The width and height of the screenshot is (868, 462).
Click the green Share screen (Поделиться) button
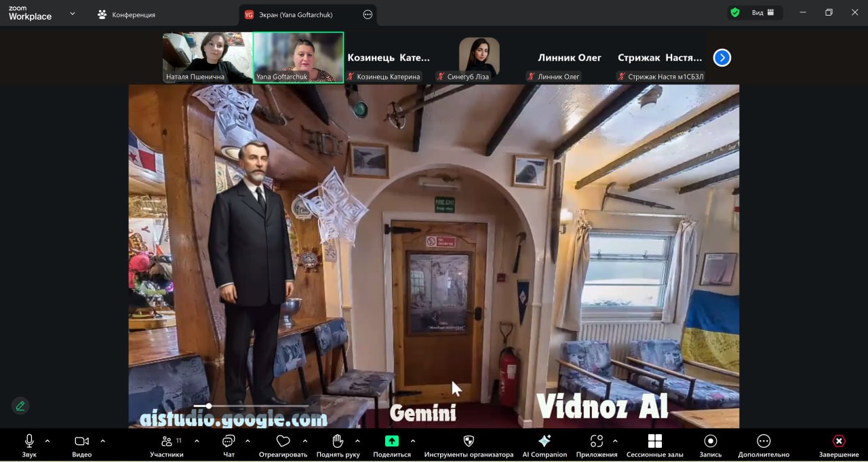coord(391,441)
